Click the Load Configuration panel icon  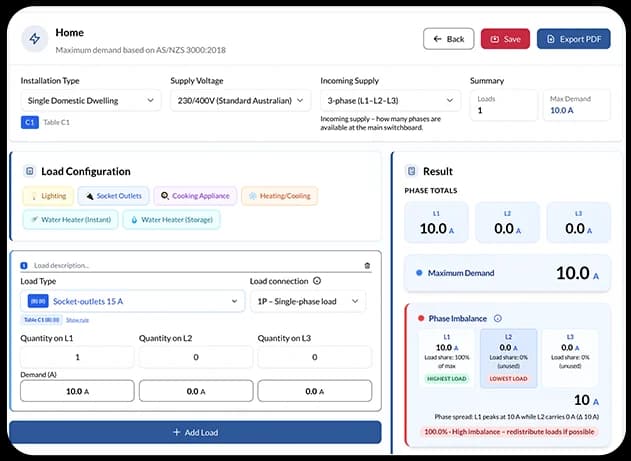click(29, 171)
